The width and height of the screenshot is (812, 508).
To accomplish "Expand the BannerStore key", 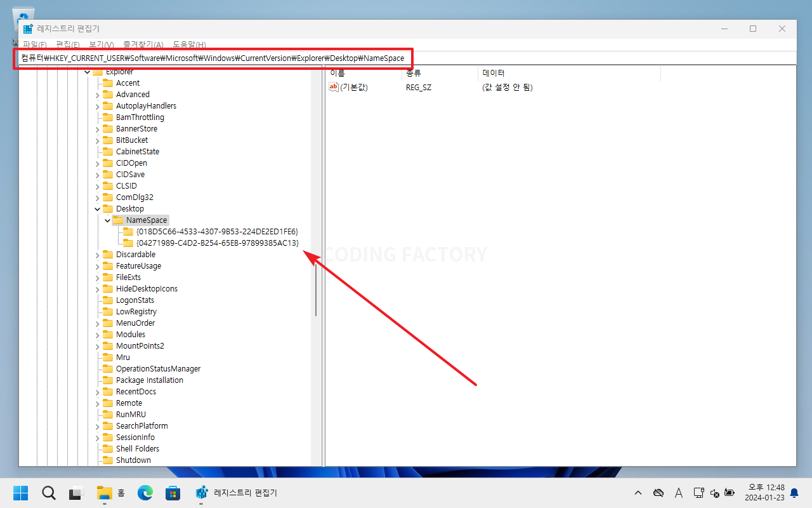I will [x=97, y=129].
